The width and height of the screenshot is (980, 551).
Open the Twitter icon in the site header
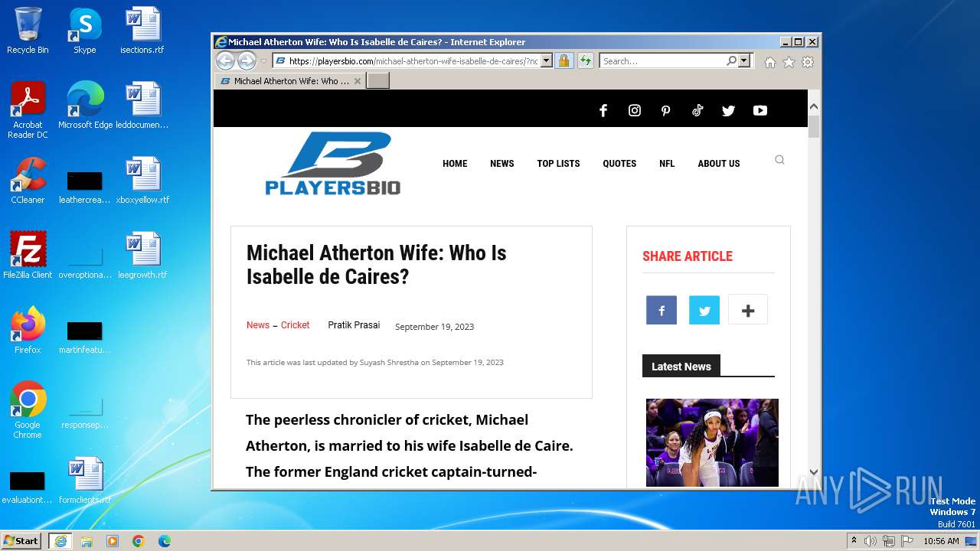(728, 110)
